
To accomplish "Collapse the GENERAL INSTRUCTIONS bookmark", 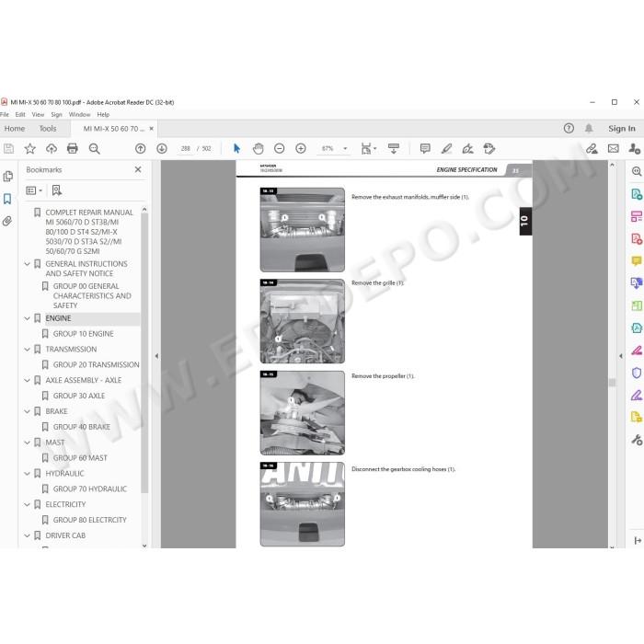I will pyautogui.click(x=27, y=264).
